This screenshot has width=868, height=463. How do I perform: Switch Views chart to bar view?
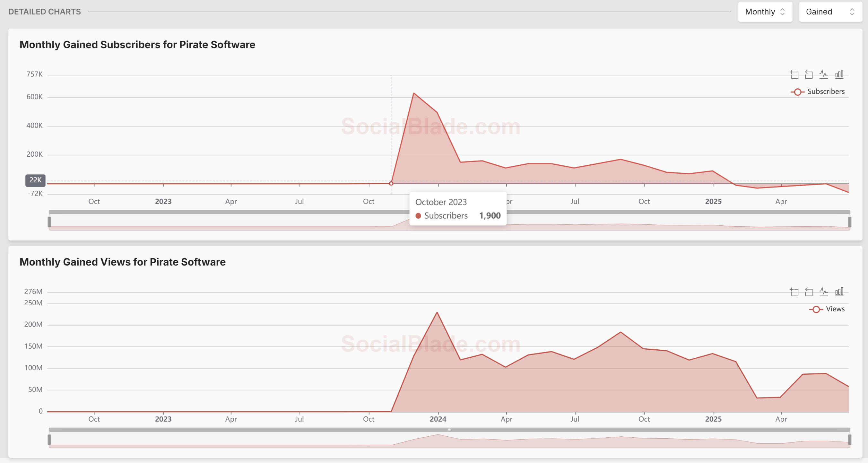pos(839,292)
